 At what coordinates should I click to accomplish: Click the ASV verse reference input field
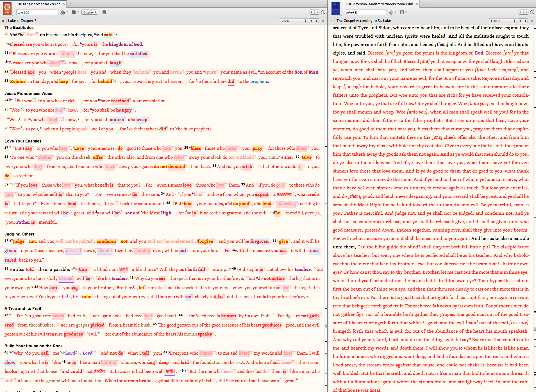365,12
